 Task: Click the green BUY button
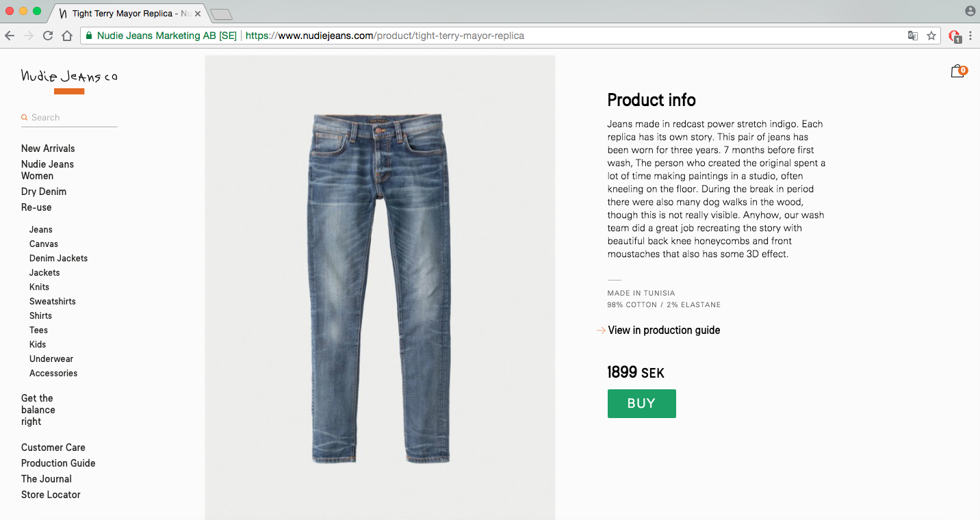(x=641, y=404)
